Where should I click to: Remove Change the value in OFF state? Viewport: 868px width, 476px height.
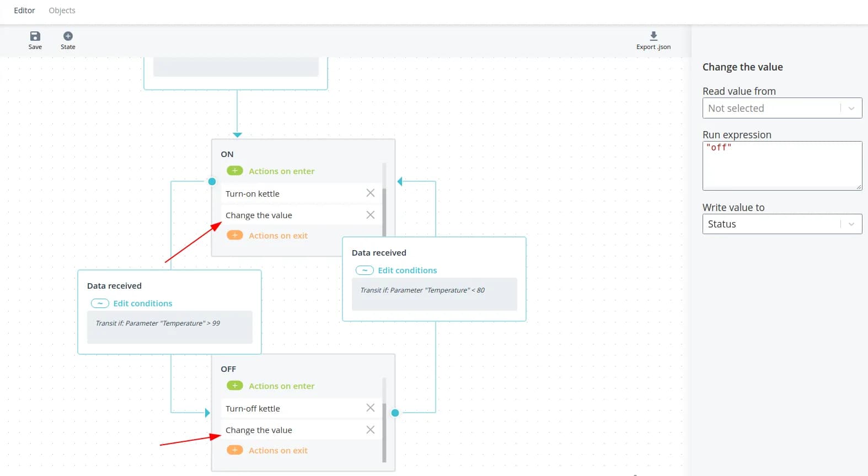point(371,430)
